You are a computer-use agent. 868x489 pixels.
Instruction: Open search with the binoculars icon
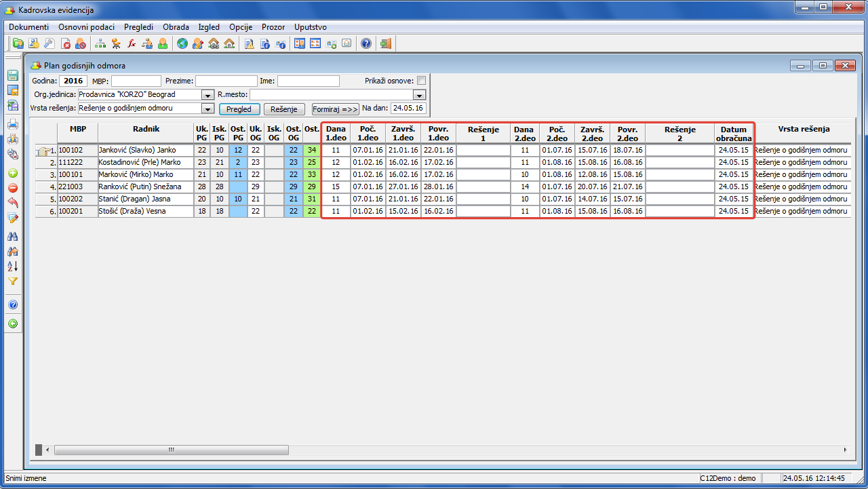[x=13, y=237]
